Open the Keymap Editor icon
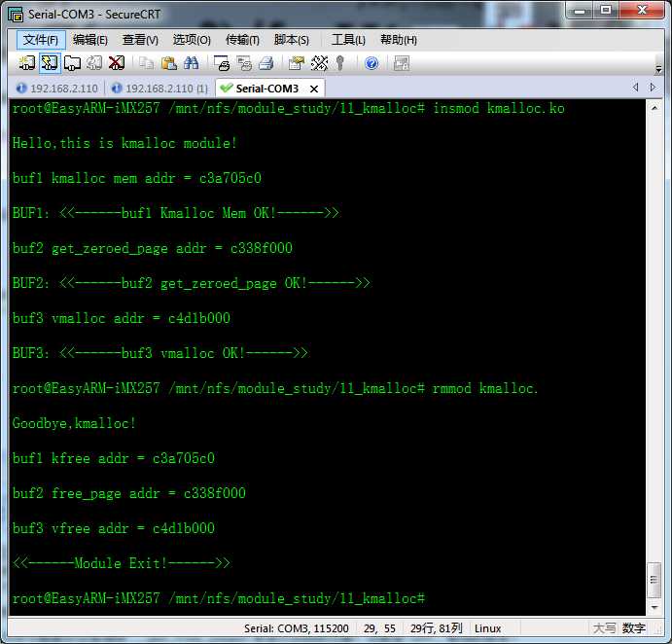672x644 pixels. [319, 63]
